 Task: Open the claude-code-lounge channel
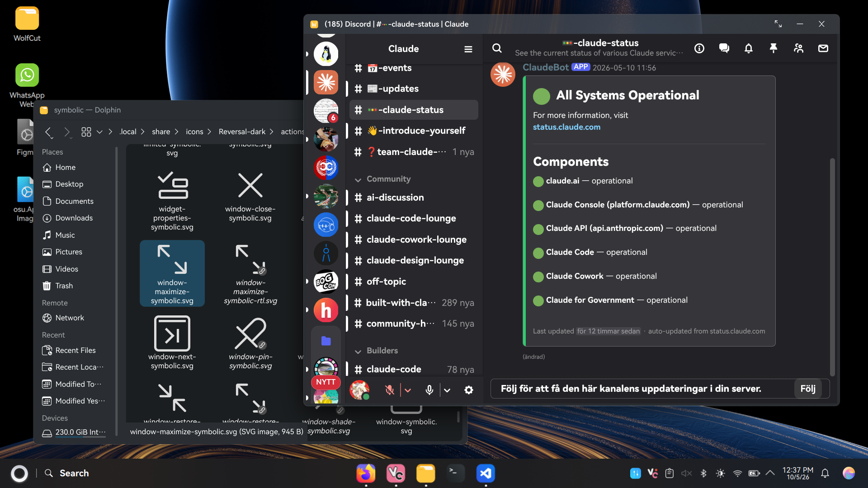coord(414,218)
